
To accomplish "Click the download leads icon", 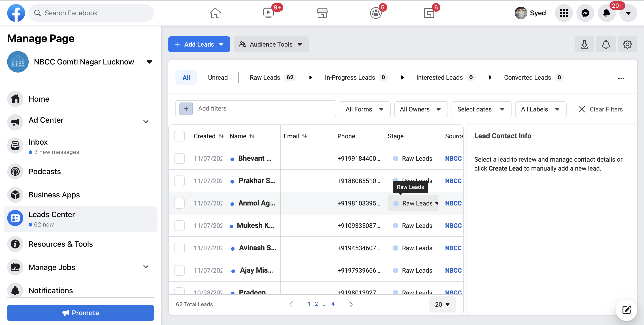I will tap(584, 45).
